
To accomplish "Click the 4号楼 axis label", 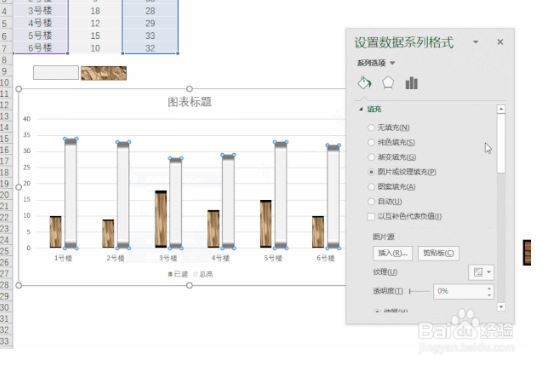I will click(x=220, y=258).
